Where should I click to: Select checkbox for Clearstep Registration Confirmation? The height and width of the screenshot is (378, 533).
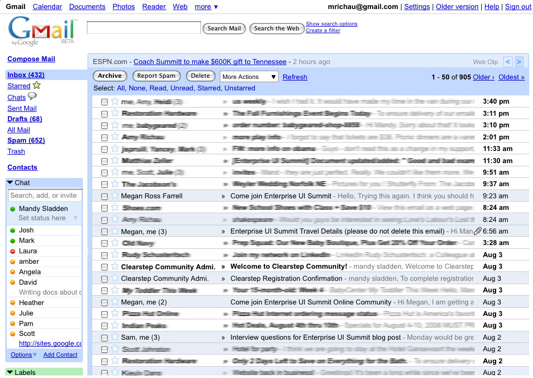pos(104,279)
